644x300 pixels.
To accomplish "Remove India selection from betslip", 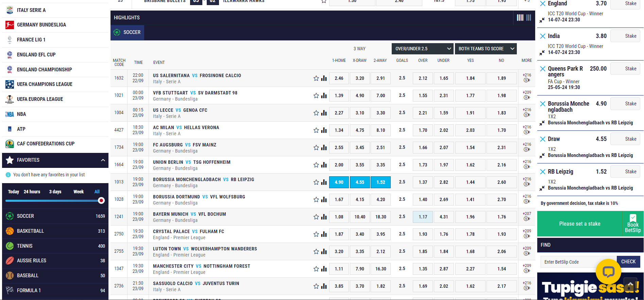I will [x=543, y=36].
